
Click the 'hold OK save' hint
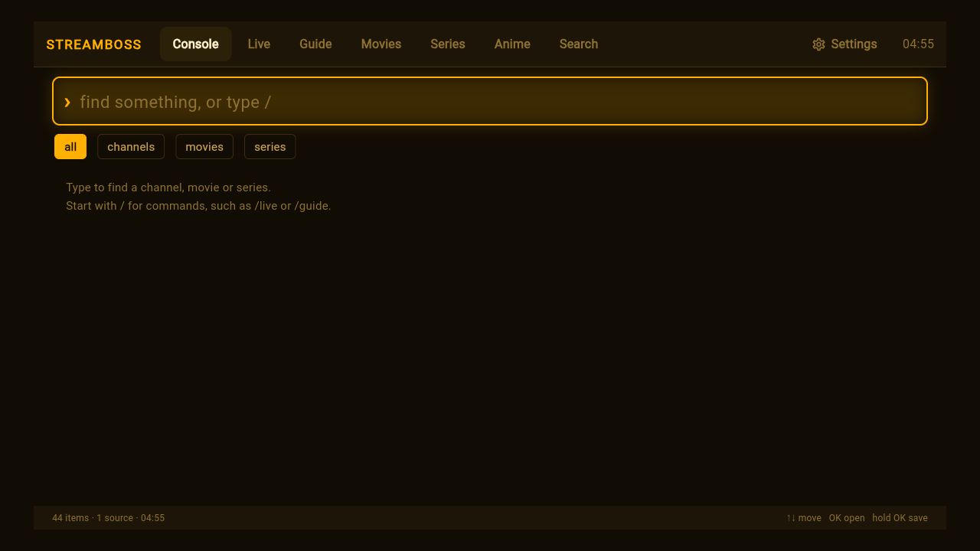point(900,518)
